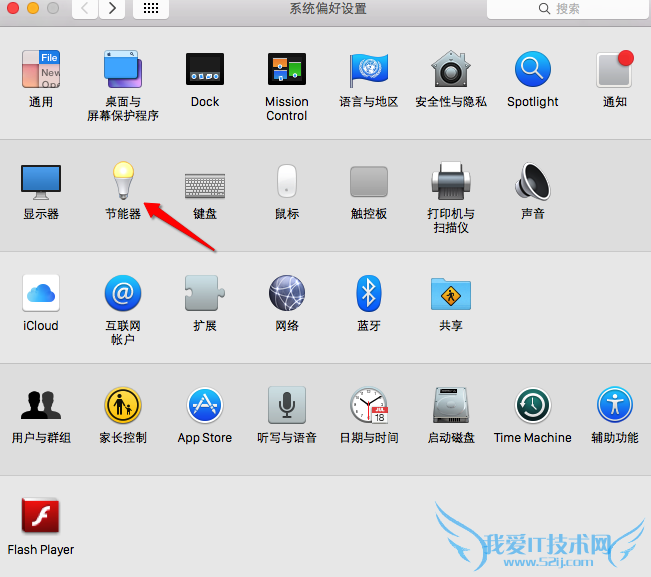
Task: Click the show-all grid button
Action: pos(151,8)
